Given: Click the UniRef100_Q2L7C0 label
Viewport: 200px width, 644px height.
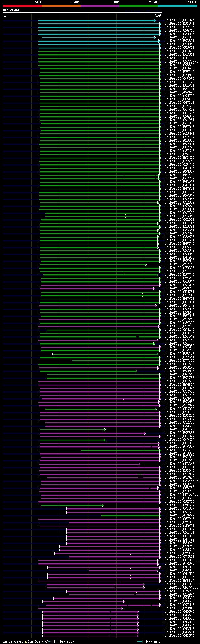Looking at the screenshot, I should (x=179, y=450).
